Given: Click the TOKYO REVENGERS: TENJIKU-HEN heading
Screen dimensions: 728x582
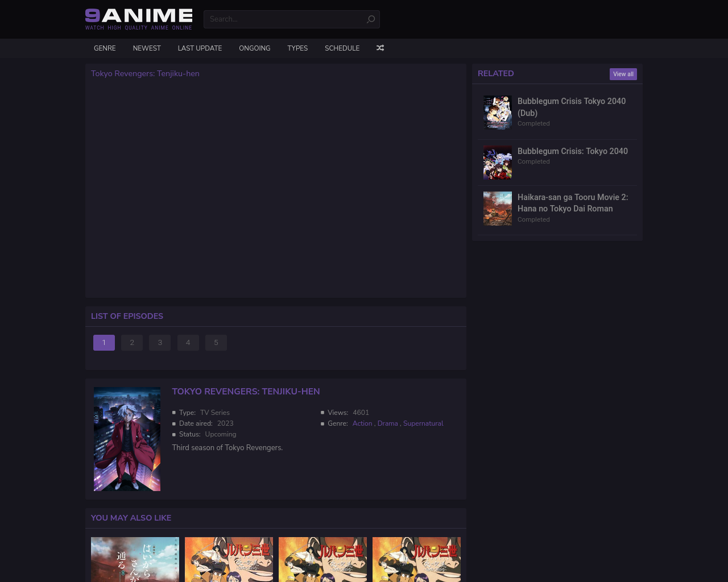Looking at the screenshot, I should click(x=246, y=392).
